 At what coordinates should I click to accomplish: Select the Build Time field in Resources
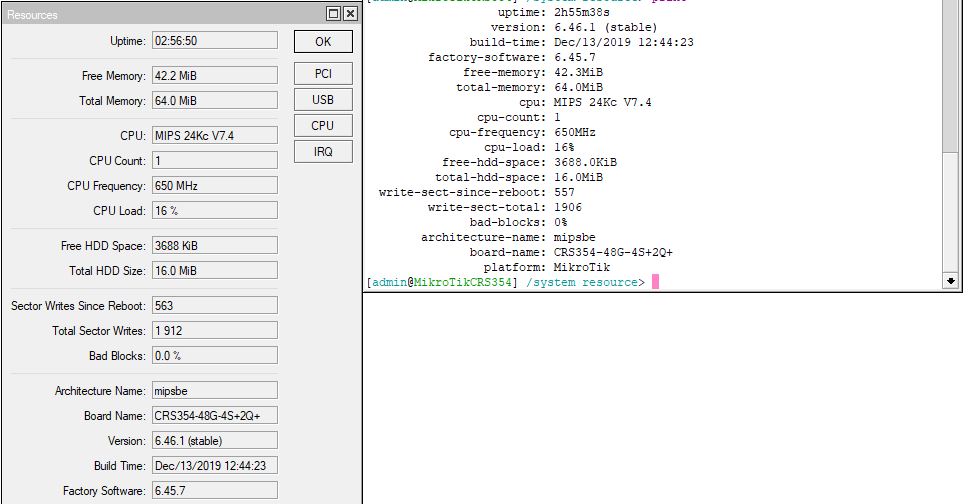point(215,465)
